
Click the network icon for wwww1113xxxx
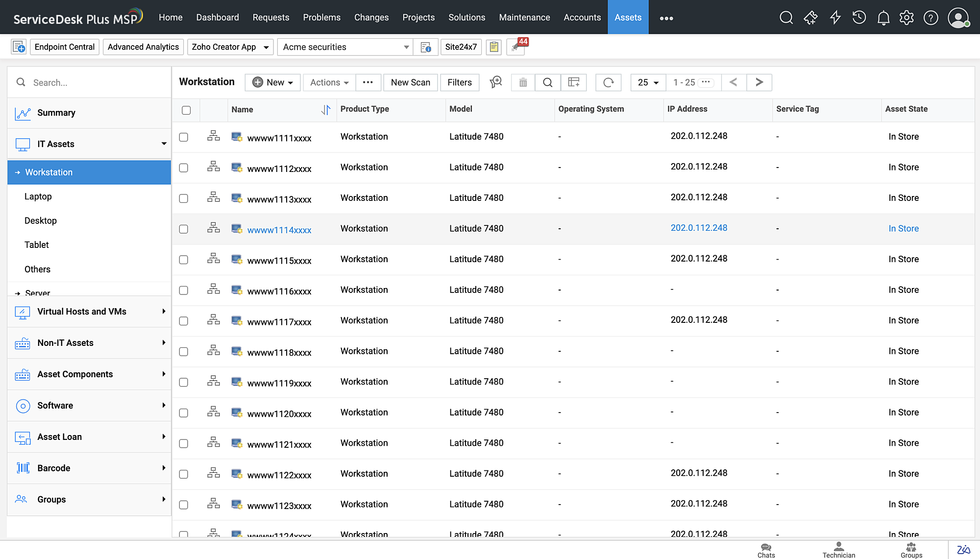pos(214,197)
